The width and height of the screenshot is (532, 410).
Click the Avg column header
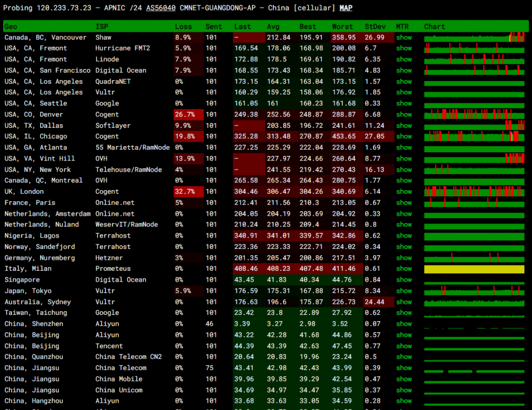coord(273,27)
